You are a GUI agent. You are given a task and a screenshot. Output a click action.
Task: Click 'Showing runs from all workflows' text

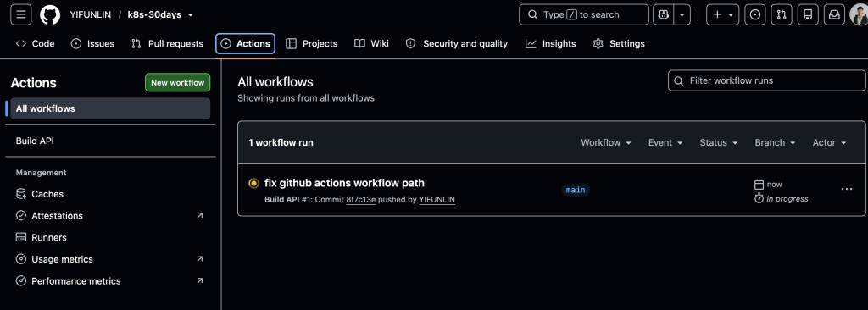[306, 98]
